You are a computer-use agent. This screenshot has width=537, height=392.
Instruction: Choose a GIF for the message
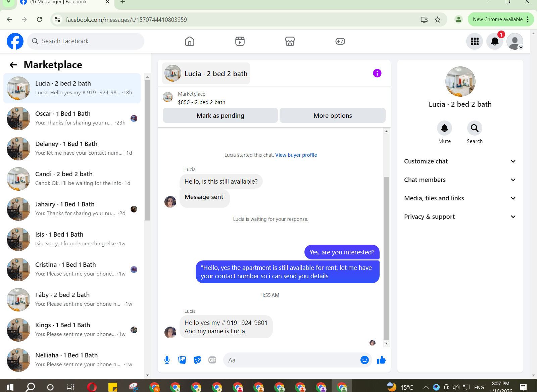point(212,360)
